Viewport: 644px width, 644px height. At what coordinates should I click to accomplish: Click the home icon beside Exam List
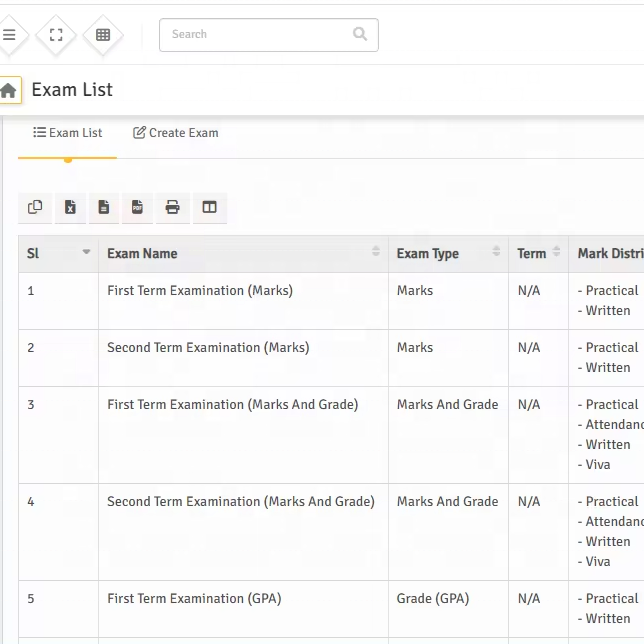point(9,91)
